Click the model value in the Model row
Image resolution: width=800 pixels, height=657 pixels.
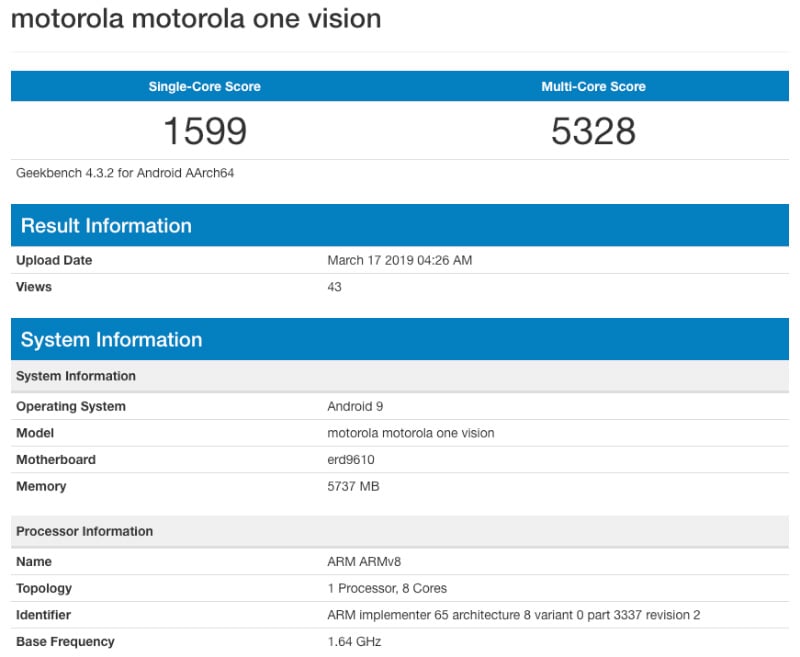click(410, 433)
